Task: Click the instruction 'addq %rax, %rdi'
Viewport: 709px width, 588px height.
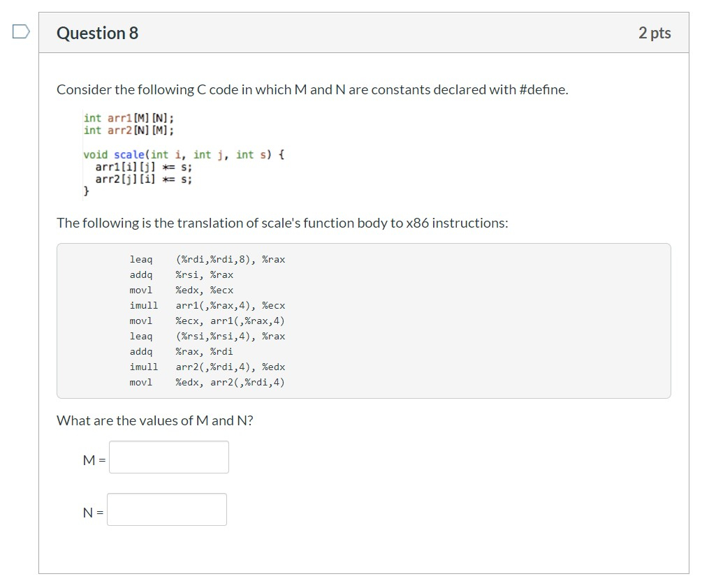Action: pyautogui.click(x=182, y=352)
